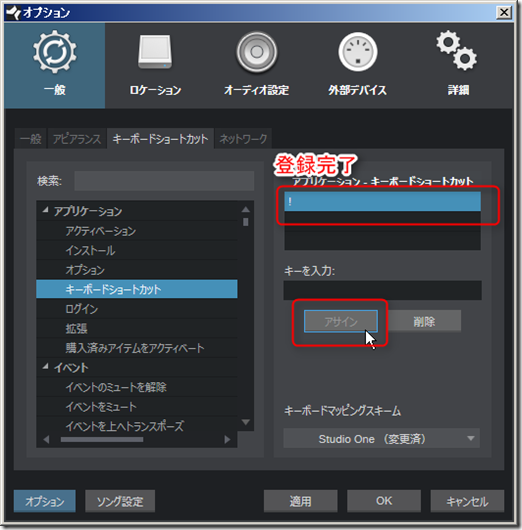The width and height of the screenshot is (522, 530).
Task: Select オプション in the command tree
Action: pos(137,270)
